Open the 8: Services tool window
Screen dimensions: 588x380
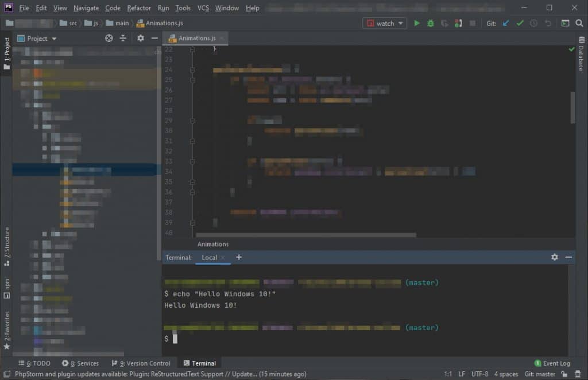[80, 363]
